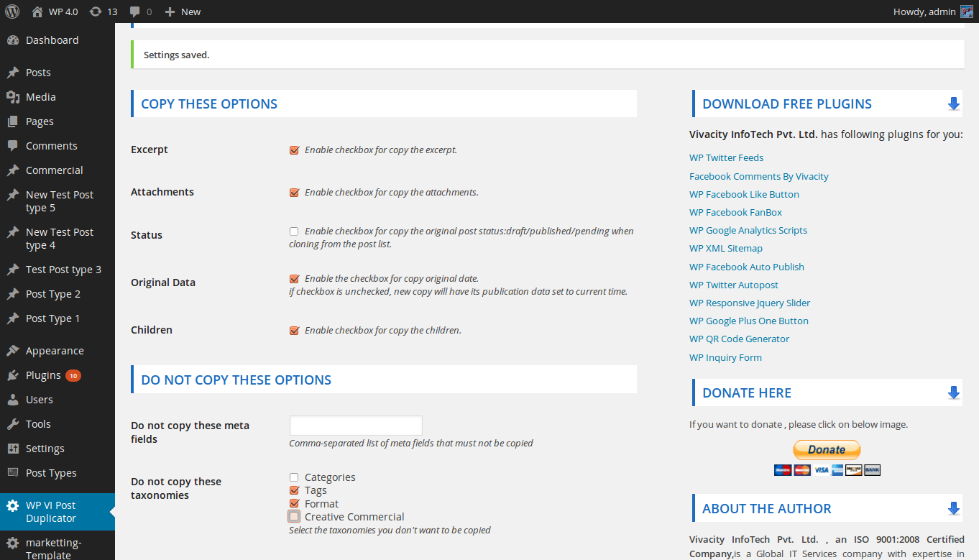This screenshot has height=560, width=979.
Task: Click the Dashboard gauge icon
Action: (x=12, y=40)
